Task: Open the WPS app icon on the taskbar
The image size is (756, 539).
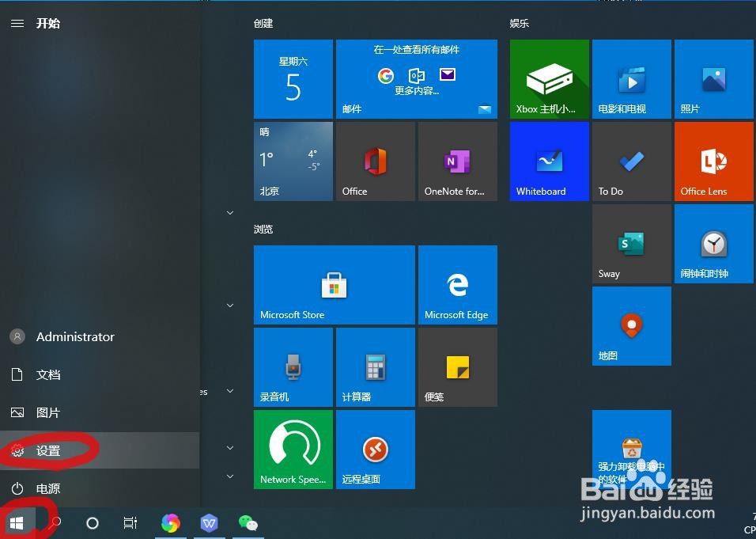Action: coord(210,523)
